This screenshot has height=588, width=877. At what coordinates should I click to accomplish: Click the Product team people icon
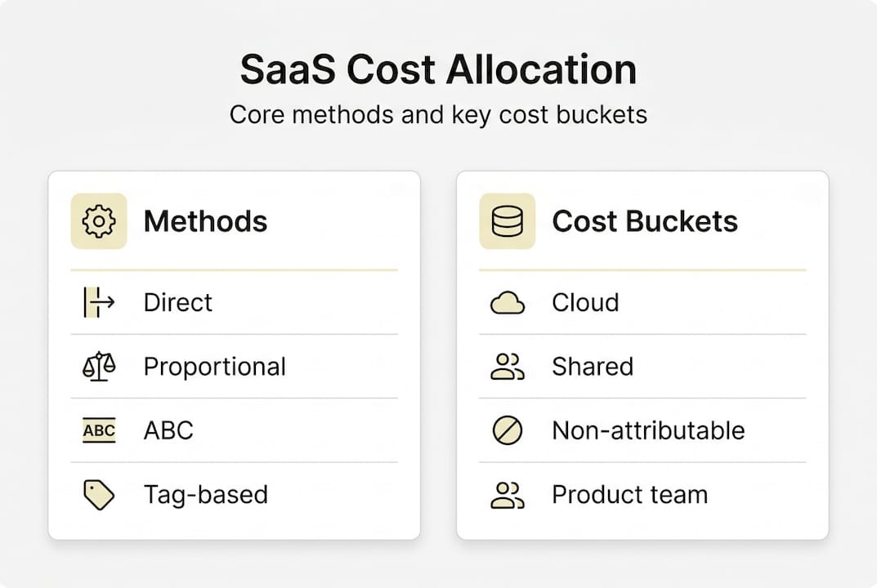[x=508, y=495]
